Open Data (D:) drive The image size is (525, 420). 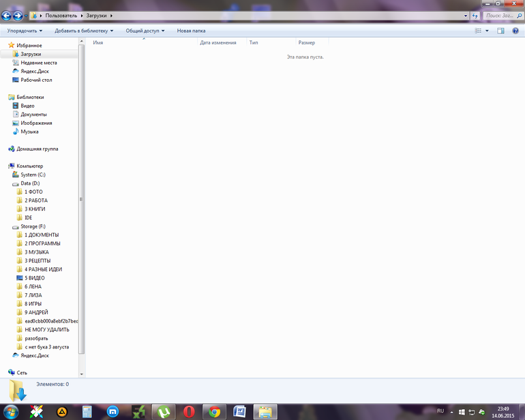[30, 183]
